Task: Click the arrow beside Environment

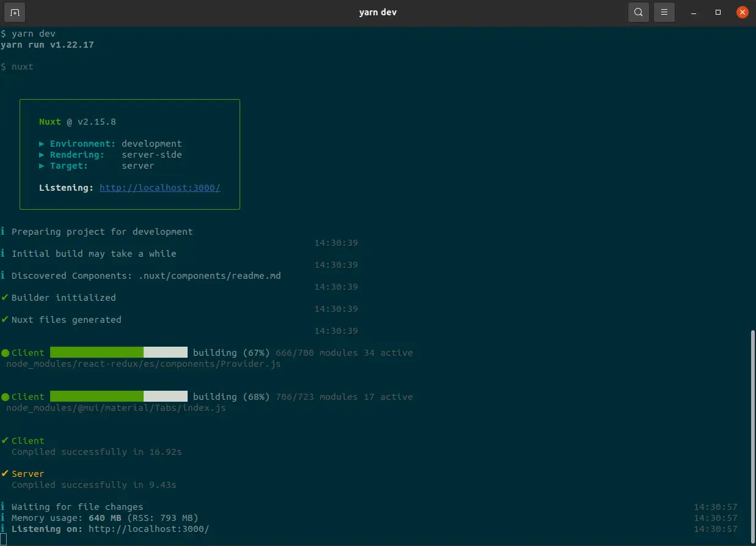Action: [x=42, y=144]
